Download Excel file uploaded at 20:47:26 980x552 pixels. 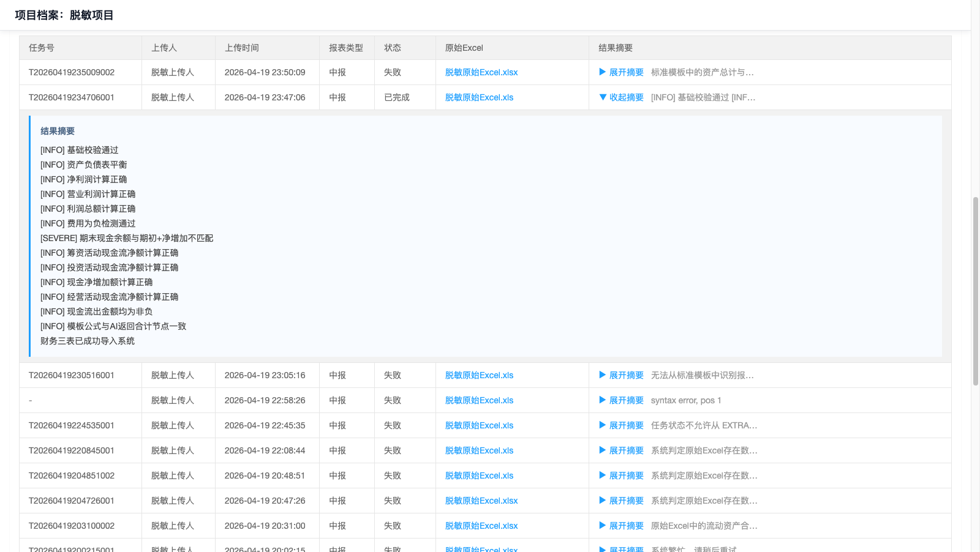coord(481,501)
